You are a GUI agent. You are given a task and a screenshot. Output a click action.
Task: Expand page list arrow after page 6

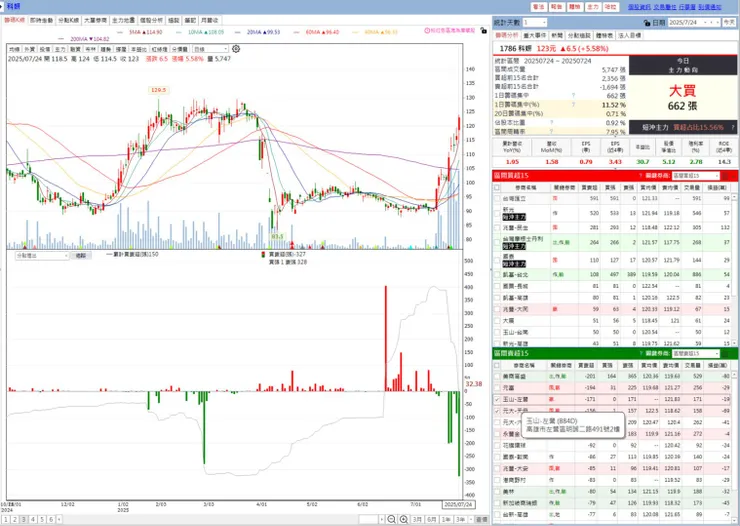[x=59, y=519]
